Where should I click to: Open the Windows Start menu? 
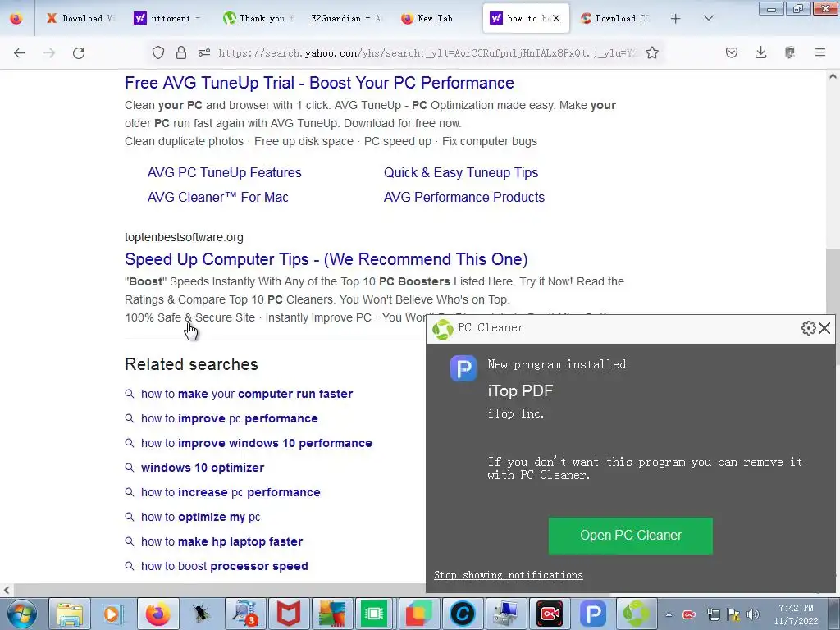tap(22, 614)
